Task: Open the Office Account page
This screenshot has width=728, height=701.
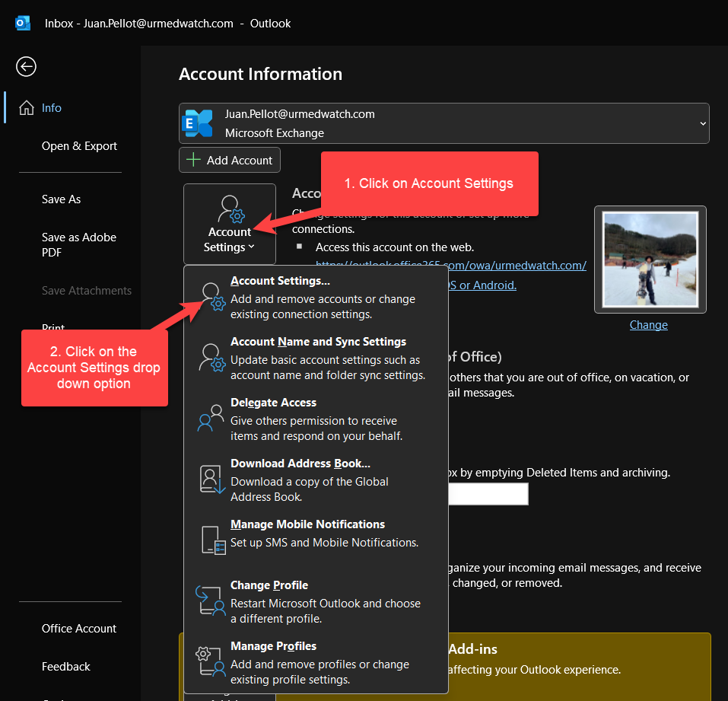Action: coord(79,629)
